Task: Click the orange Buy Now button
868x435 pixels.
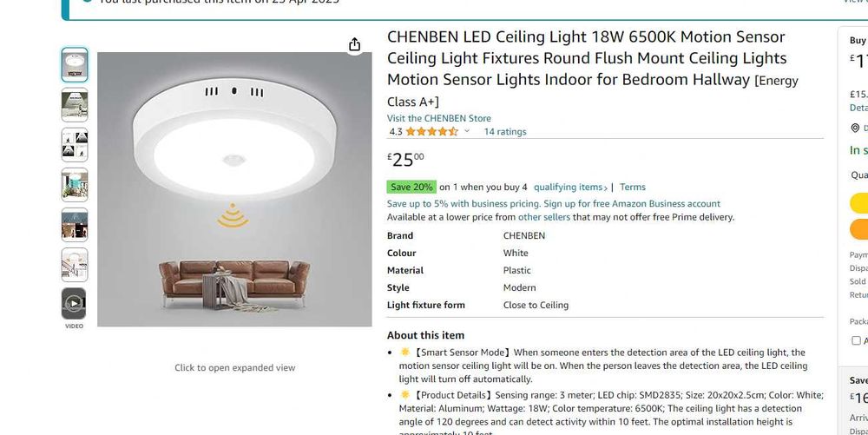Action: click(858, 229)
